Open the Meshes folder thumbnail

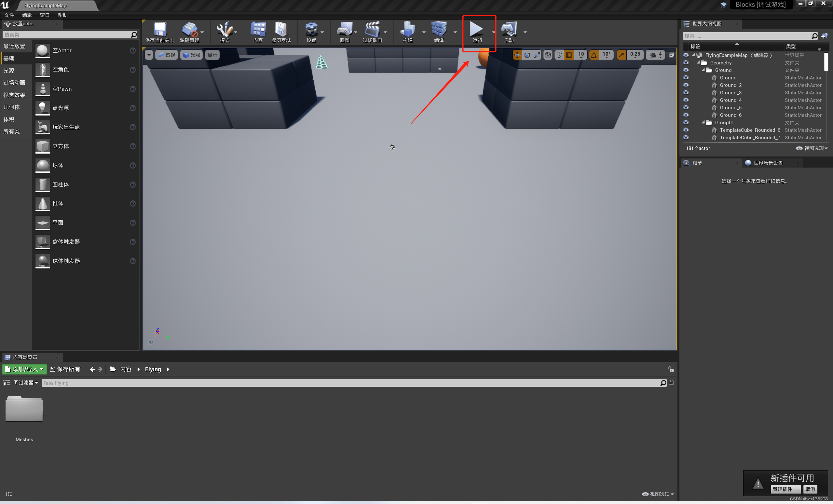click(x=24, y=409)
